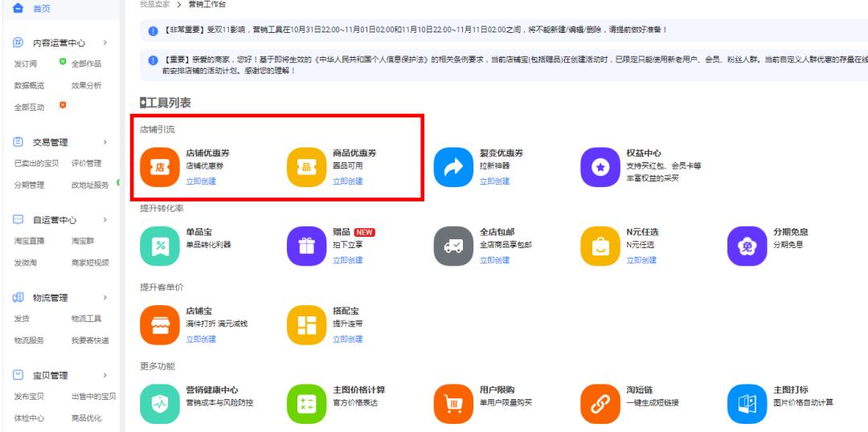Click 立即创建 under N元任选

pyautogui.click(x=641, y=260)
